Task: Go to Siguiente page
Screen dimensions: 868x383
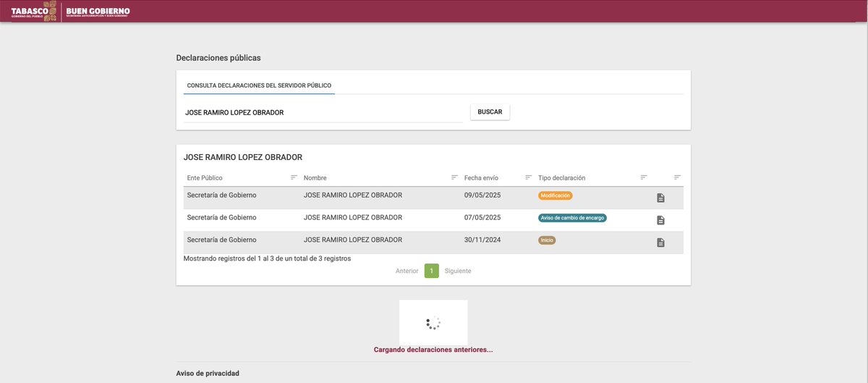Action: 458,271
